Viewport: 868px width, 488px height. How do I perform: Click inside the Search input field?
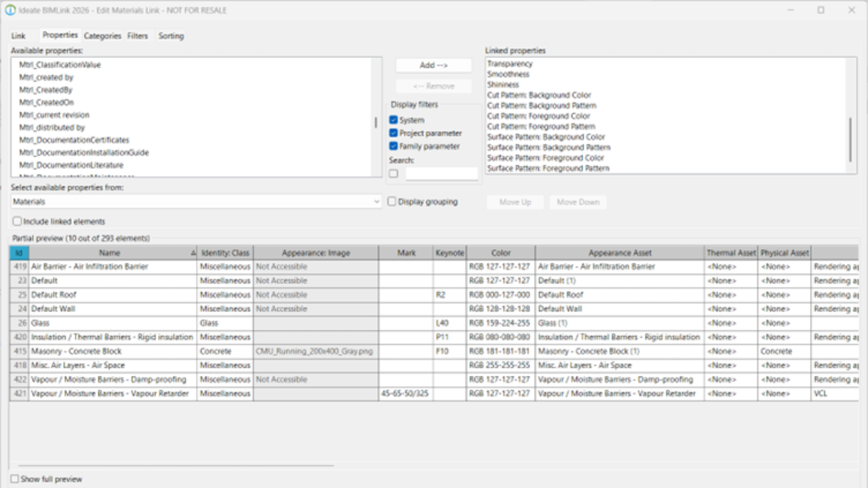(x=442, y=172)
